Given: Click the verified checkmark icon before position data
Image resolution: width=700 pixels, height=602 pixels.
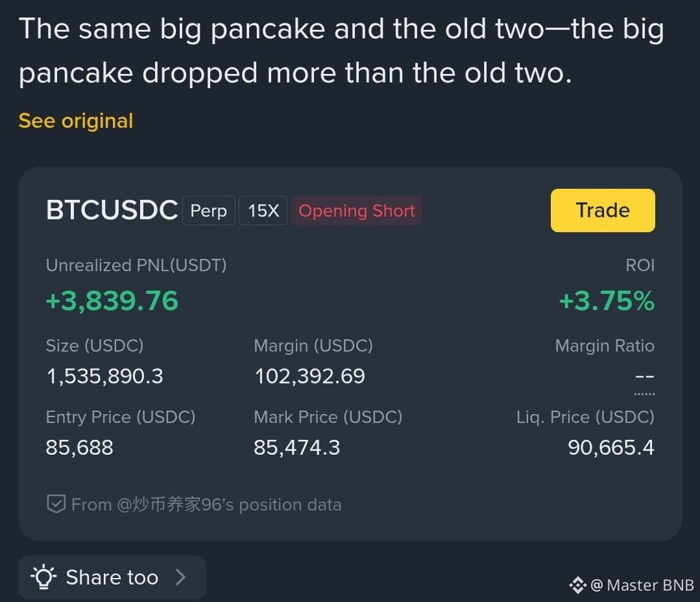Looking at the screenshot, I should pos(56,504).
